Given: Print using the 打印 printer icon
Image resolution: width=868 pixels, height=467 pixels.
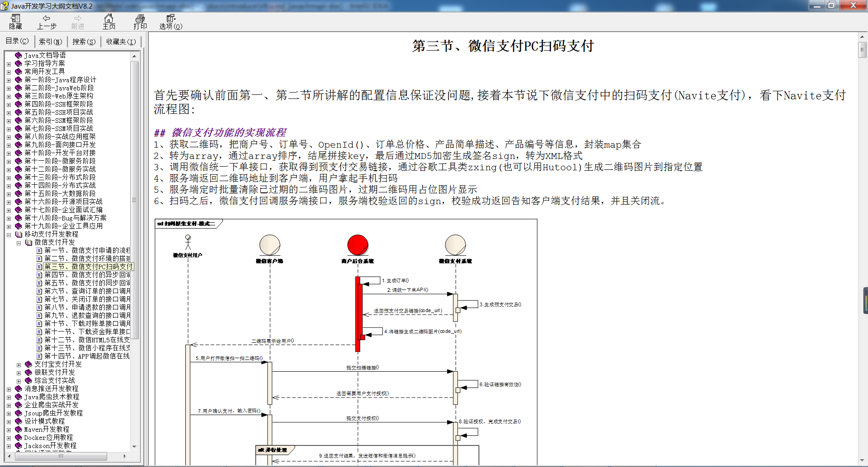Looking at the screenshot, I should 140,19.
